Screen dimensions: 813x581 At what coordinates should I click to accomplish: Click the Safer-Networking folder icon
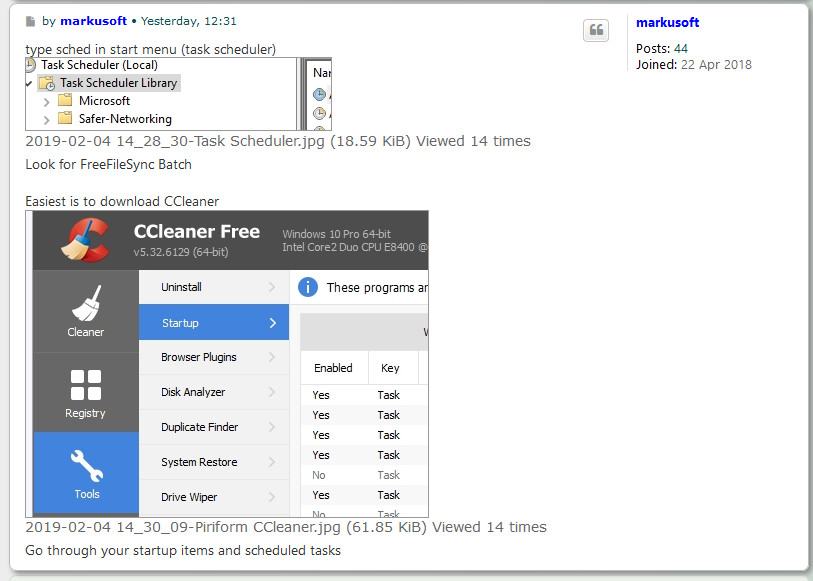65,118
